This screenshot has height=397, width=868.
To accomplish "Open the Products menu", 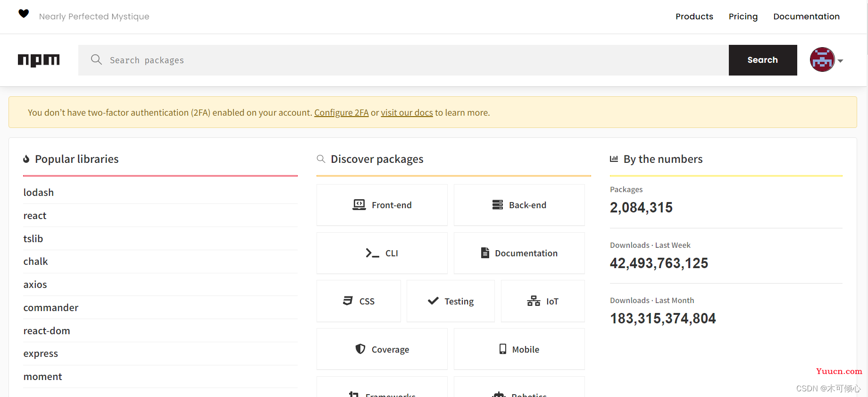I will pyautogui.click(x=694, y=17).
